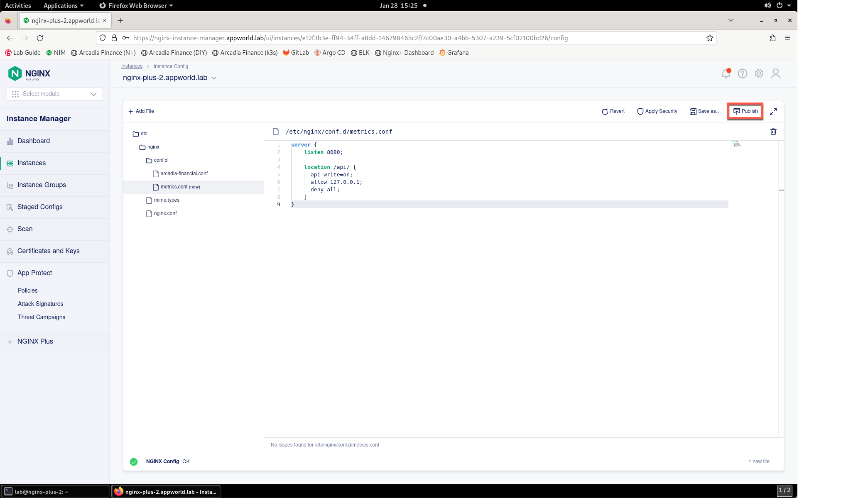Image resolution: width=868 pixels, height=498 pixels.
Task: Expand the editor to full screen
Action: [x=773, y=112]
